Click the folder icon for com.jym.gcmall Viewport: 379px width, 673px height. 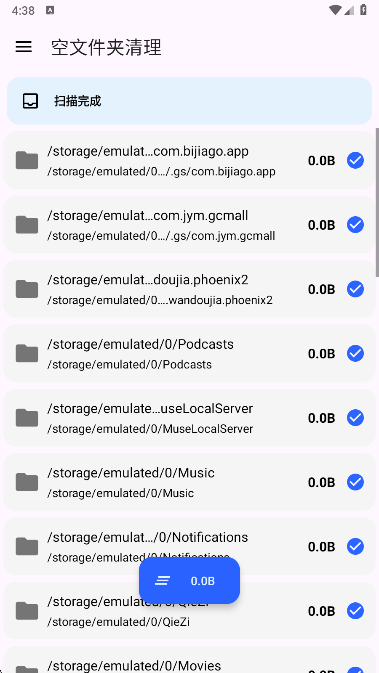pyautogui.click(x=27, y=224)
